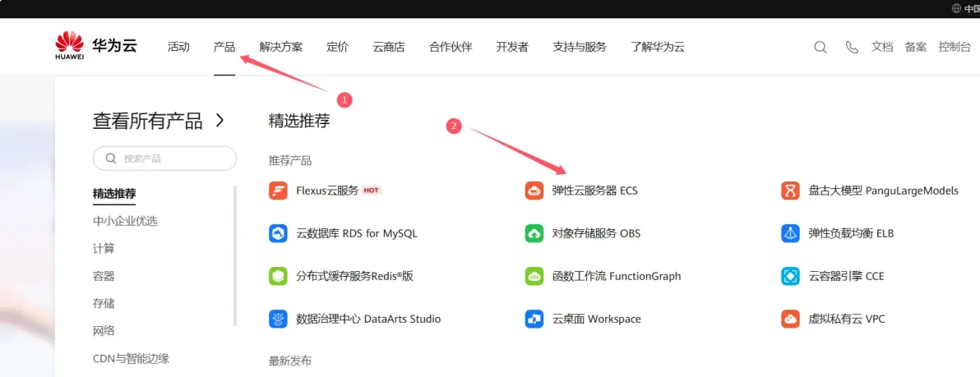The image size is (980, 377).
Task: Click the Flexus云服务 product icon
Action: (278, 191)
